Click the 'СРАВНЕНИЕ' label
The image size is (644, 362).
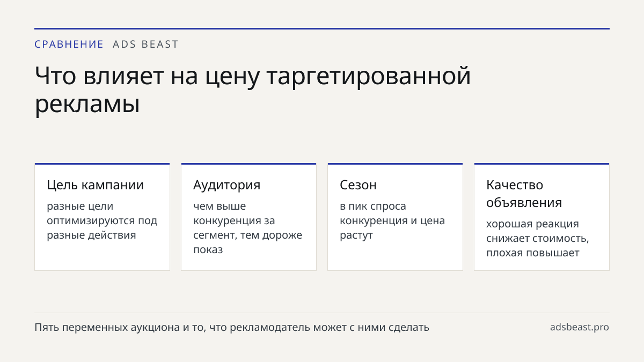69,45
